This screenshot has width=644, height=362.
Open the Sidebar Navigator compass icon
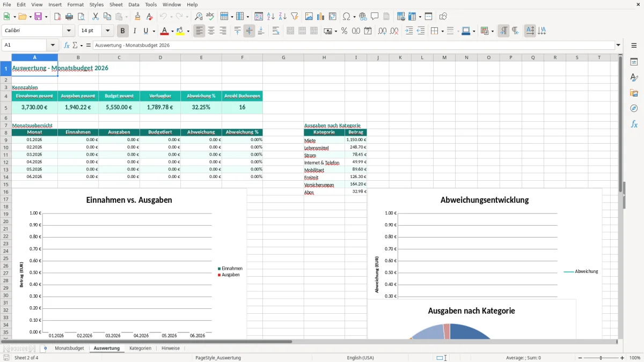(x=634, y=108)
